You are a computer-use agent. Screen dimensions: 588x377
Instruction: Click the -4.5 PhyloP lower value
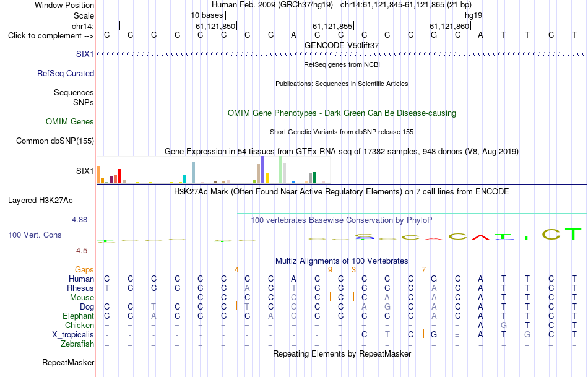point(80,250)
